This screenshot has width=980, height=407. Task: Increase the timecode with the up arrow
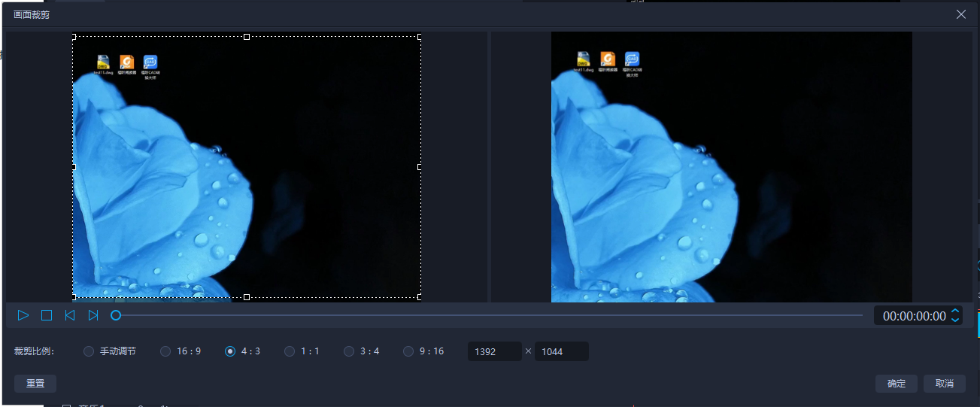[955, 311]
